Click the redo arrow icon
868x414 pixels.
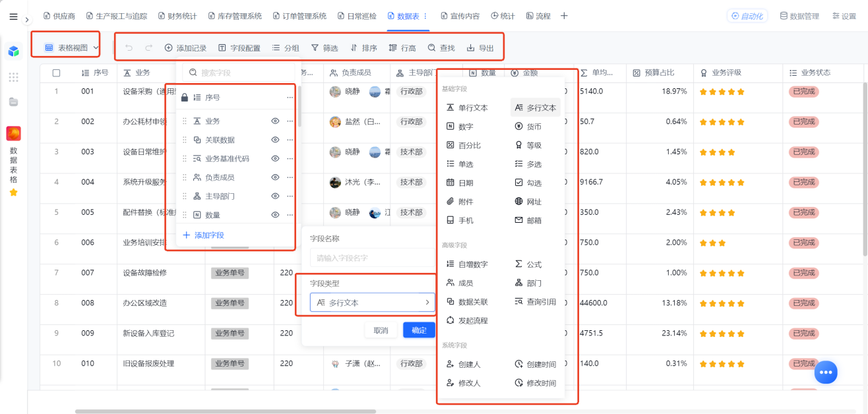click(x=148, y=48)
